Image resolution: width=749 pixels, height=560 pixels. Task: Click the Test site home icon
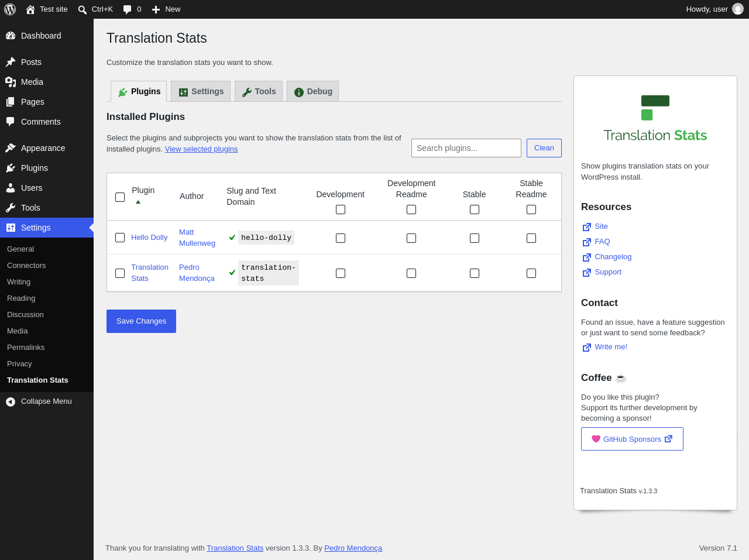30,9
